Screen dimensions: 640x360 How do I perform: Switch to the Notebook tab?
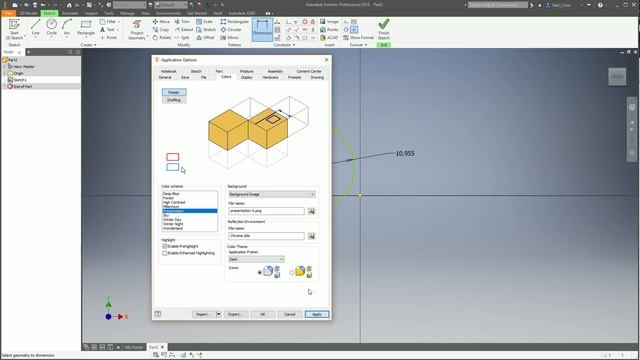pyautogui.click(x=169, y=71)
